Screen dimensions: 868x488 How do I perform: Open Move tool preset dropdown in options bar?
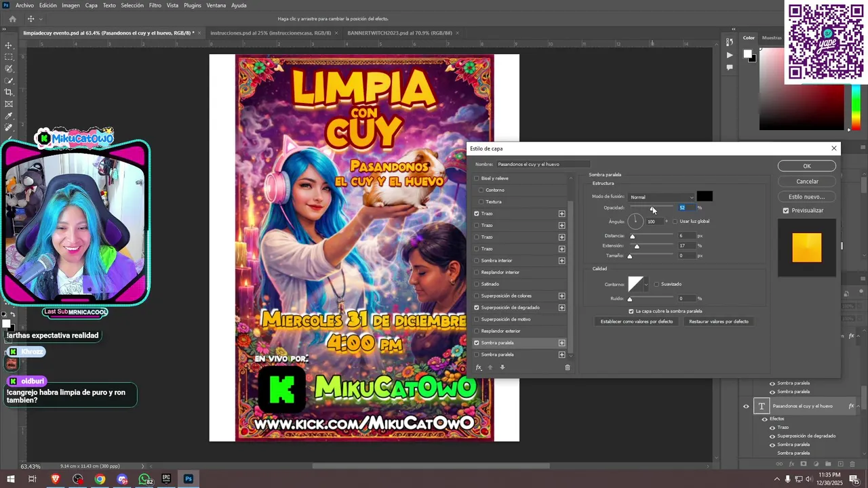(x=40, y=19)
